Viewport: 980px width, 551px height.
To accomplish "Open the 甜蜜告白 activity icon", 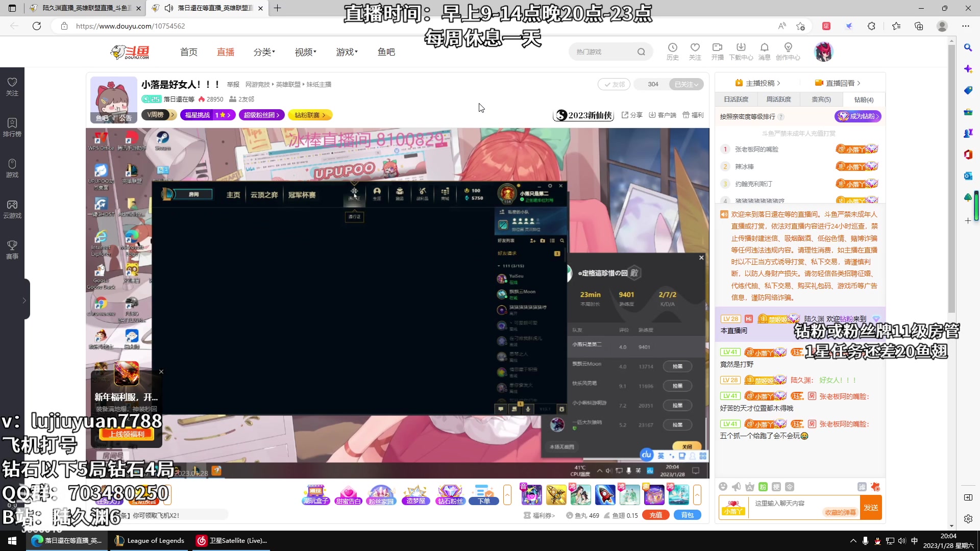I will [349, 494].
